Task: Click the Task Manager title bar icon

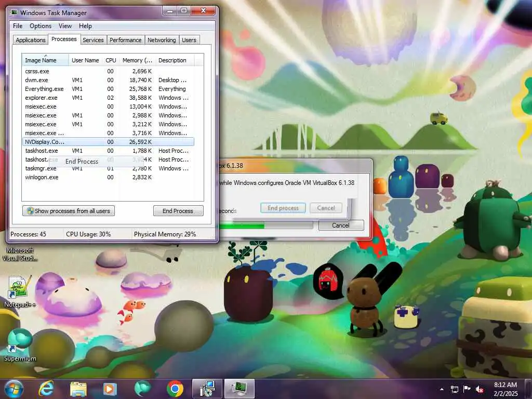Action: coord(14,12)
